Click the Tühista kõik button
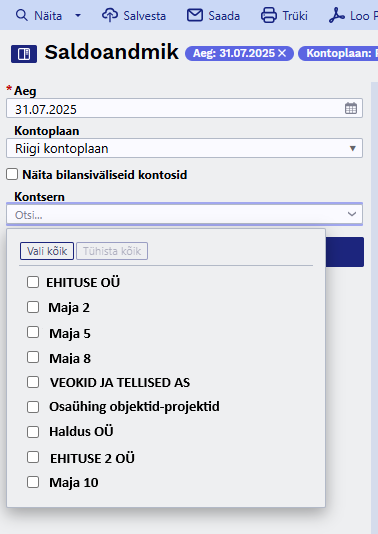This screenshot has width=378, height=534. 112,251
